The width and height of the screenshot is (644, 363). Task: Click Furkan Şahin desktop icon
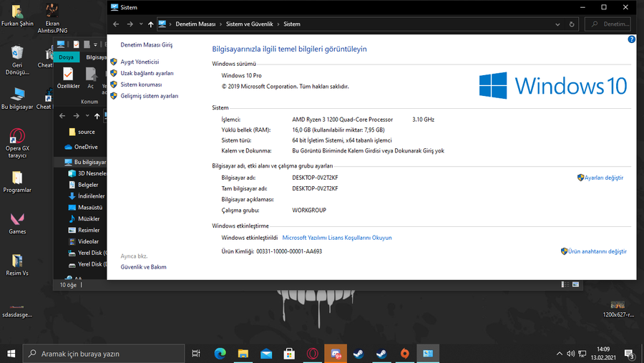tap(17, 15)
